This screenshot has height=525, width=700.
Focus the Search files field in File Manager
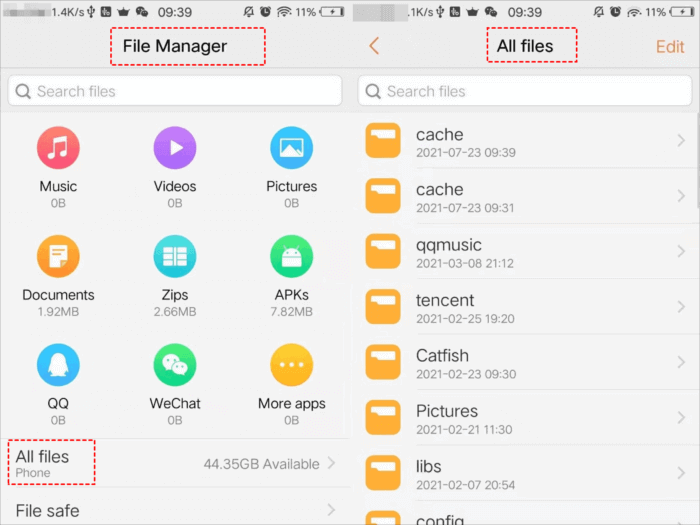(x=175, y=91)
